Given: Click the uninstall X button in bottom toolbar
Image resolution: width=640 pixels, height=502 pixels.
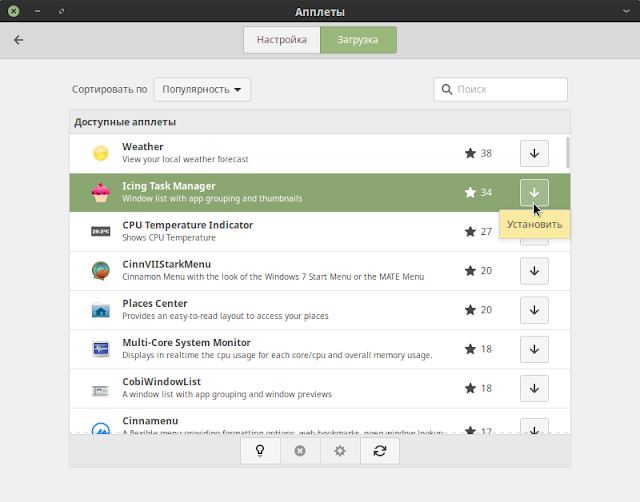Looking at the screenshot, I should [300, 451].
